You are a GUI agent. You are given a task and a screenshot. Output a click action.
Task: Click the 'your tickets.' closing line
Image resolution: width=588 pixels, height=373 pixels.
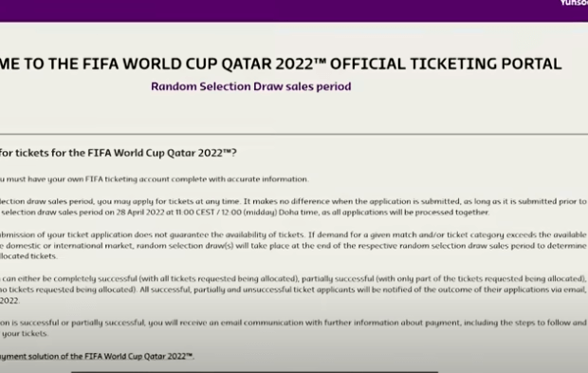pos(25,333)
